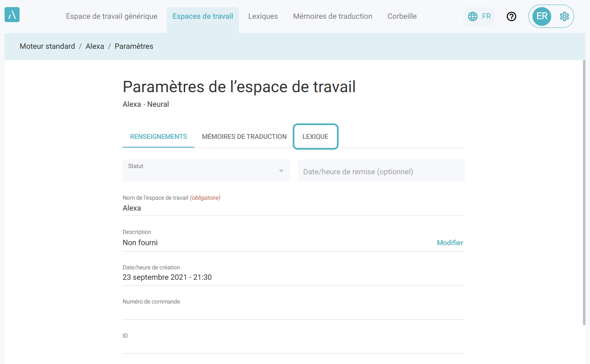Expand the Statut dropdown arrow

click(x=281, y=171)
